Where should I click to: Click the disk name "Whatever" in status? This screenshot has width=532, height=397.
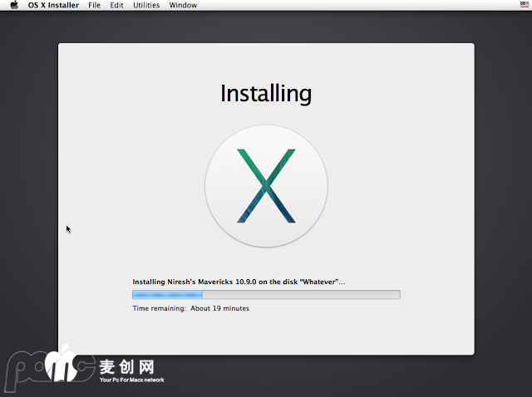tap(318, 282)
